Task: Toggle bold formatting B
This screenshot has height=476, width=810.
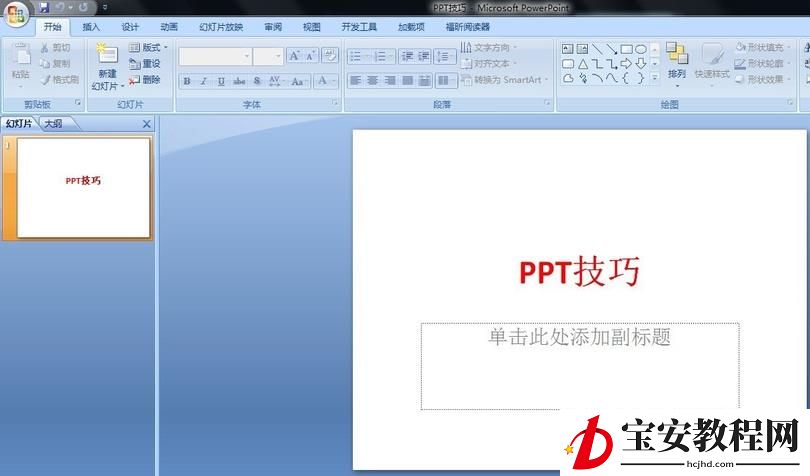Action: [187, 81]
